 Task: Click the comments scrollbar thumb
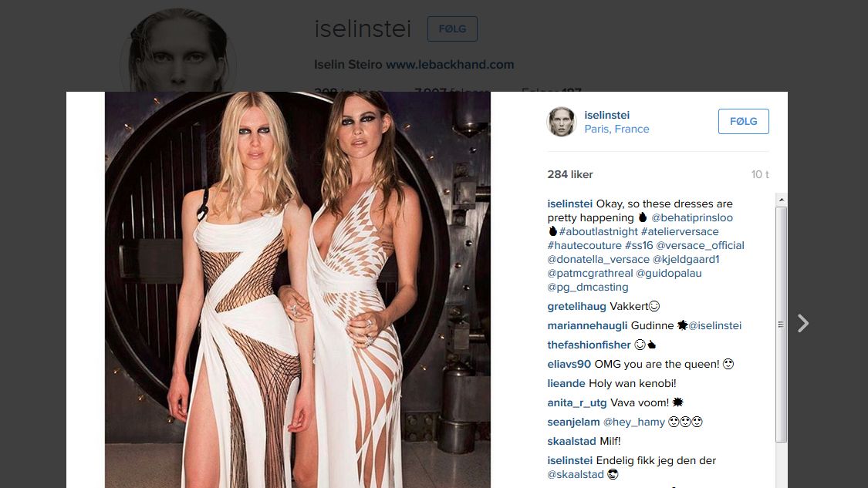(781, 325)
